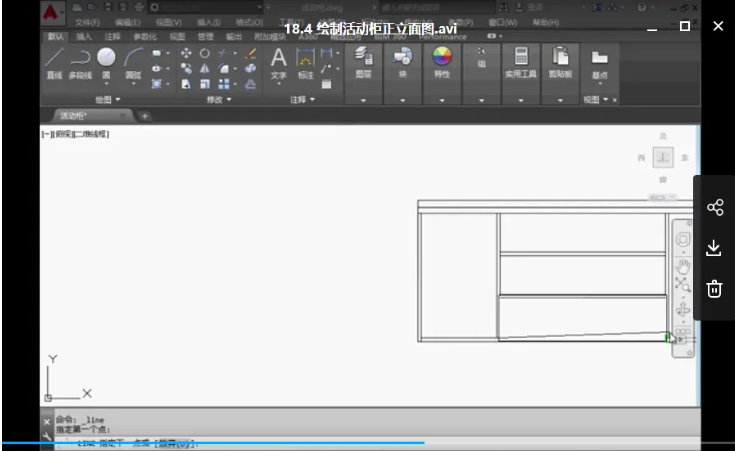Expand the arrow under Clipboard panel
Image resolution: width=735 pixels, height=451 pixels.
560,100
